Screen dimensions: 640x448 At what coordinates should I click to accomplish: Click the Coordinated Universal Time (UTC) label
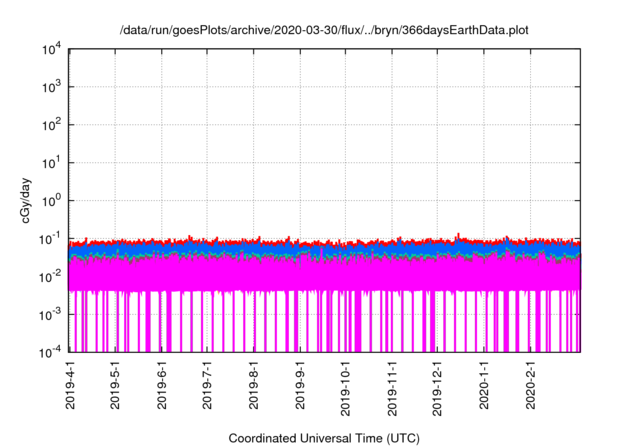pos(324,439)
